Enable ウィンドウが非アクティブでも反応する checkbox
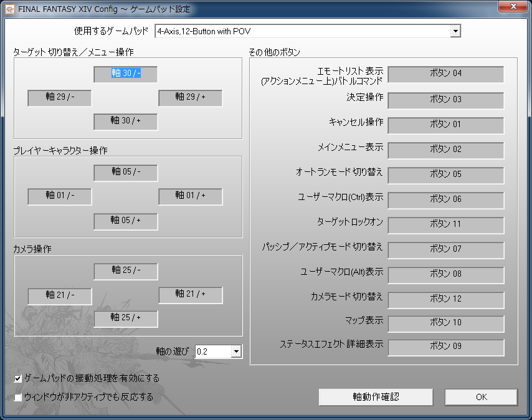532x420 pixels. 18,398
